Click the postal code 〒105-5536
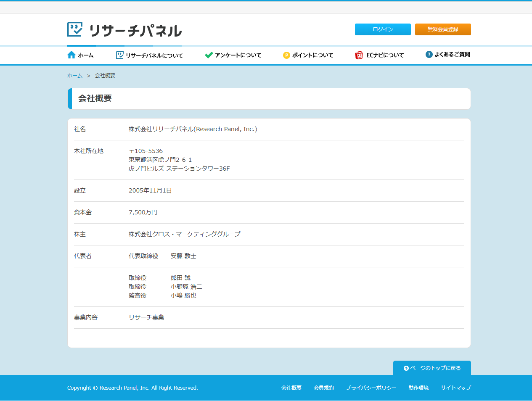Screen dimensions: 532x401 [x=146, y=151]
